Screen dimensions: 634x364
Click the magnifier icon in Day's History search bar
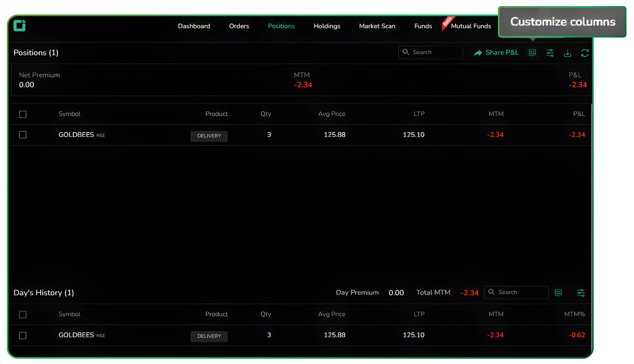pos(492,292)
